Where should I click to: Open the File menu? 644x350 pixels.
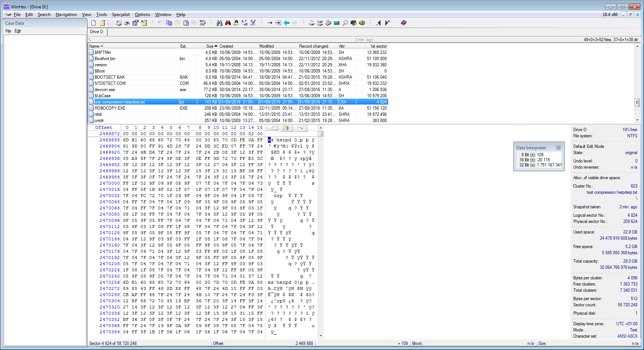17,15
